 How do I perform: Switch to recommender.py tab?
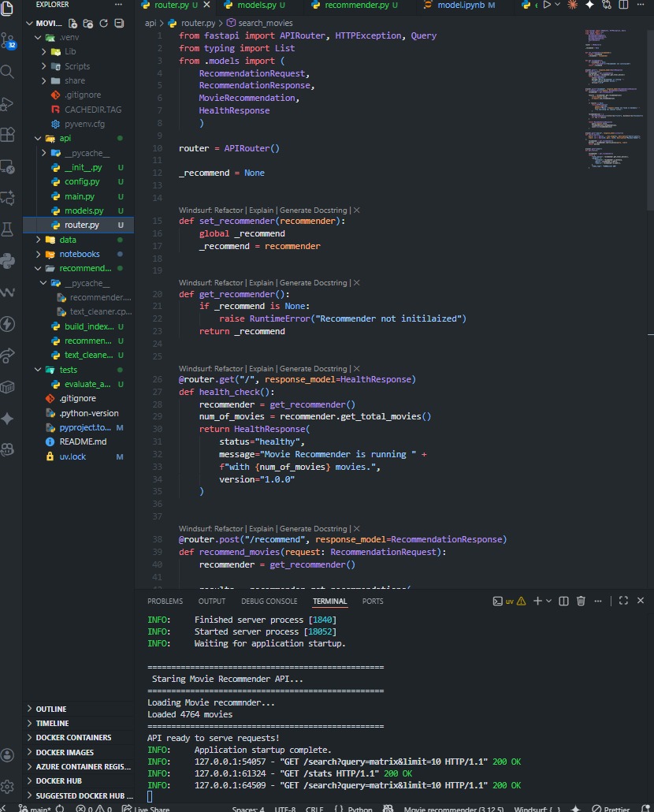357,5
